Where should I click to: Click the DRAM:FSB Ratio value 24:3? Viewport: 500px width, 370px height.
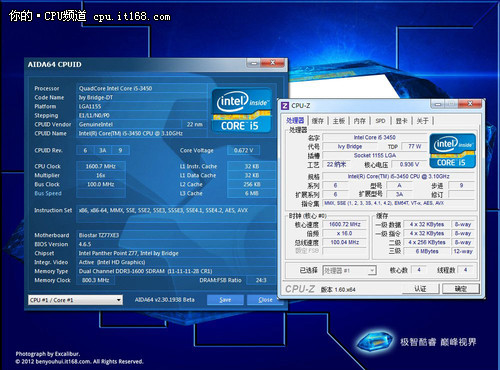[x=261, y=280]
